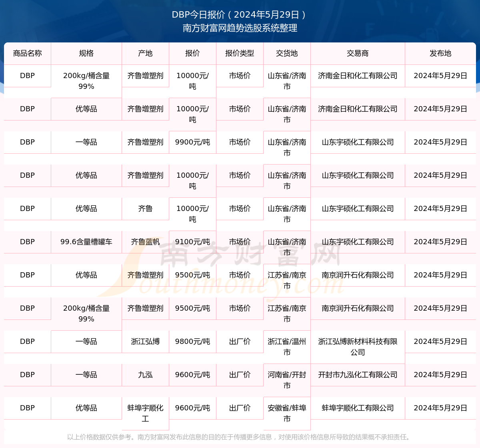
Task: Select the '交货地' column header
Action: [x=287, y=53]
